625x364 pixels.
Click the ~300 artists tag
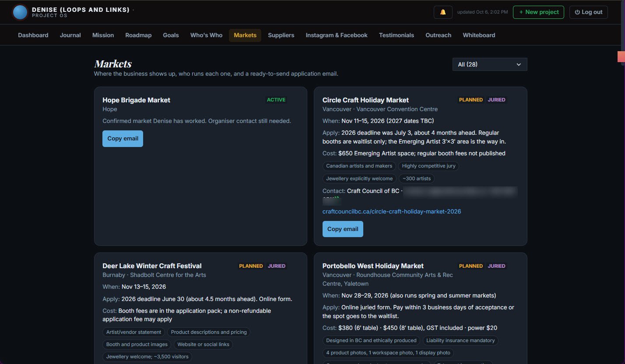pos(417,178)
